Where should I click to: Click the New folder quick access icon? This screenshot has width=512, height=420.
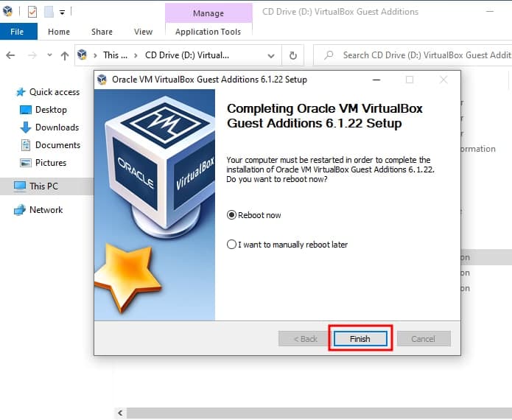(49, 12)
